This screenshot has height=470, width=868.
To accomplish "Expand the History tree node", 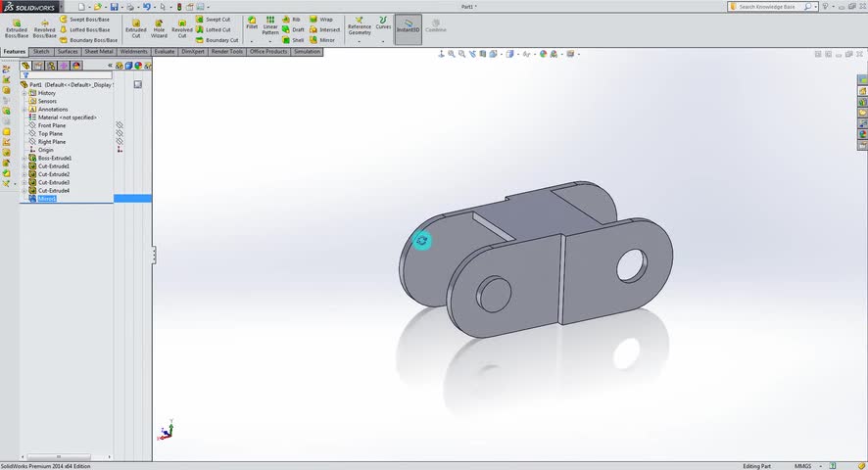I will pyautogui.click(x=24, y=93).
